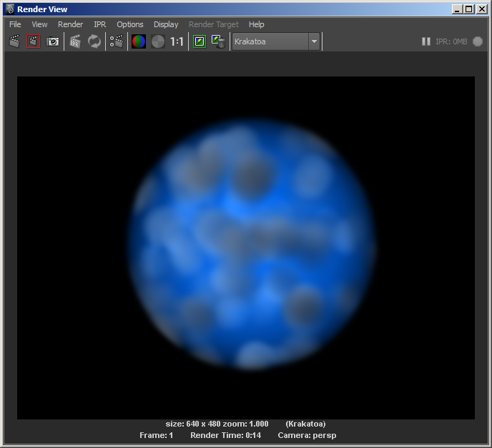Viewport: 492px width, 448px height.
Task: Open the File menu
Action: 15,24
